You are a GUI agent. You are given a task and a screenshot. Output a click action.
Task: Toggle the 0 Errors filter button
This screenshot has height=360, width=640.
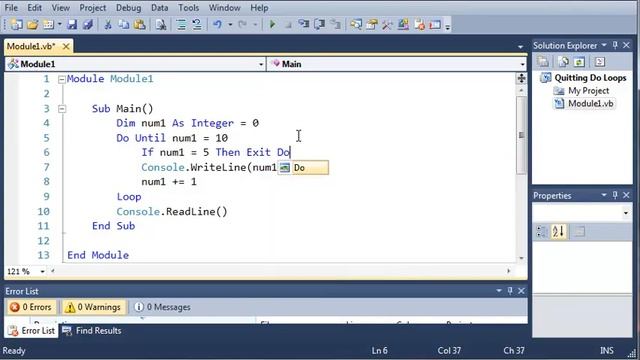tap(32, 307)
